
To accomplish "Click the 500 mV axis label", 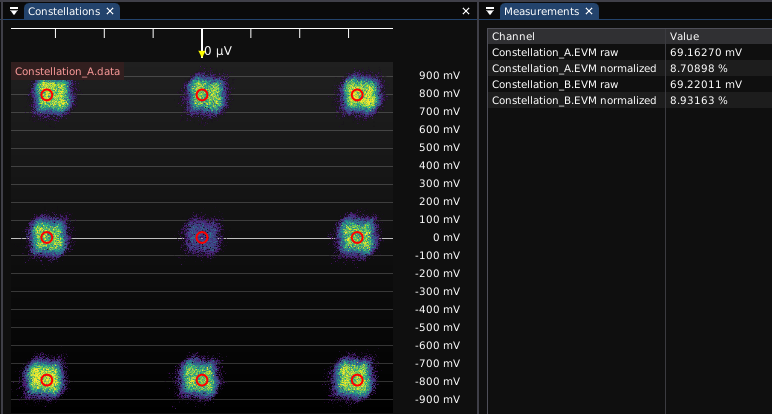I will (x=439, y=147).
